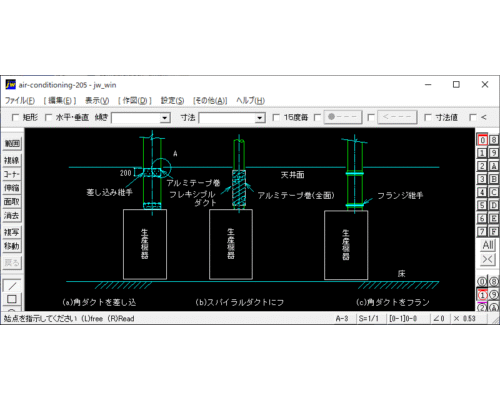
Task: Select square layer button 9
Action: pos(494,153)
